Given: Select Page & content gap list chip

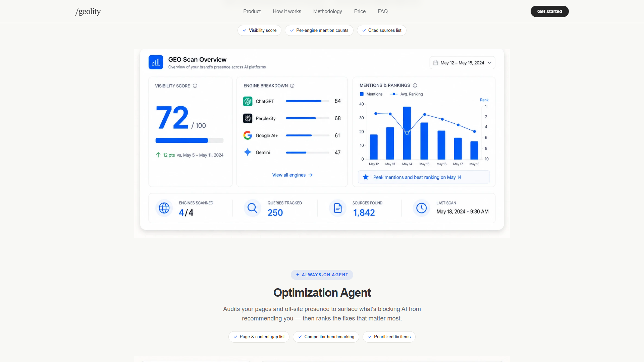Looking at the screenshot, I should pos(259,337).
